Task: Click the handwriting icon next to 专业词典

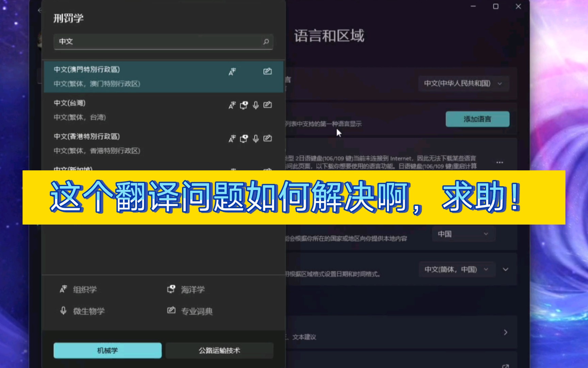Action: (x=171, y=310)
